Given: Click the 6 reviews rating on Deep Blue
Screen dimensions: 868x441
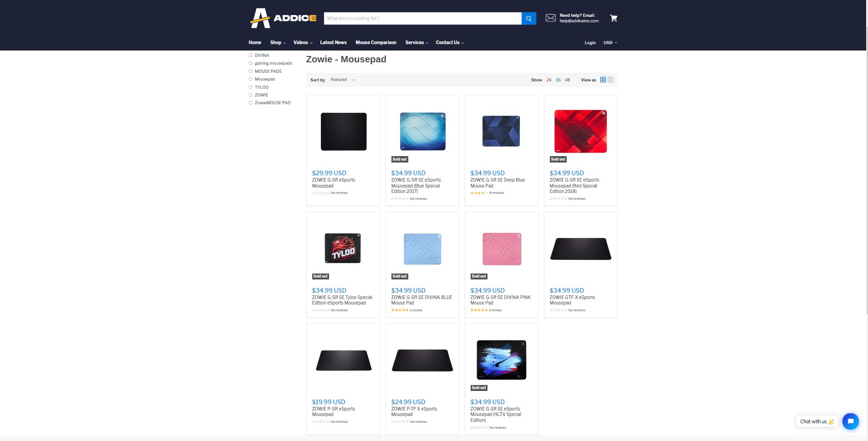Looking at the screenshot, I should (487, 193).
